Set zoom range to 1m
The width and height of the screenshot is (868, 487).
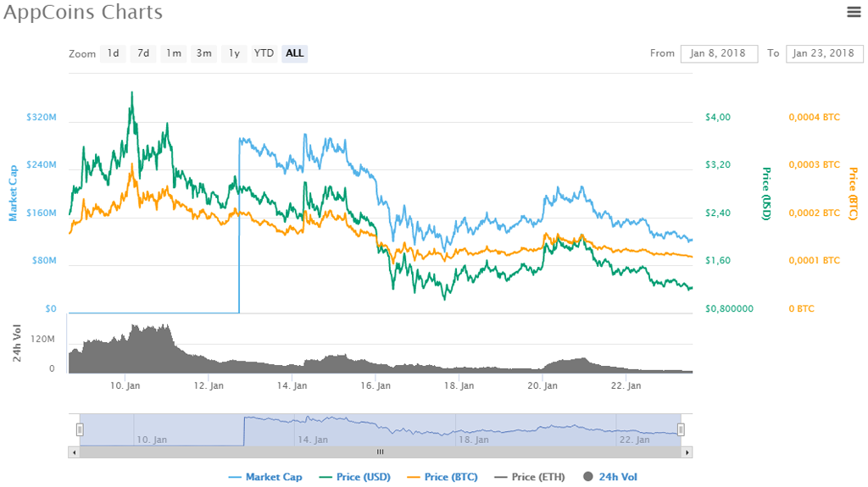(x=173, y=53)
